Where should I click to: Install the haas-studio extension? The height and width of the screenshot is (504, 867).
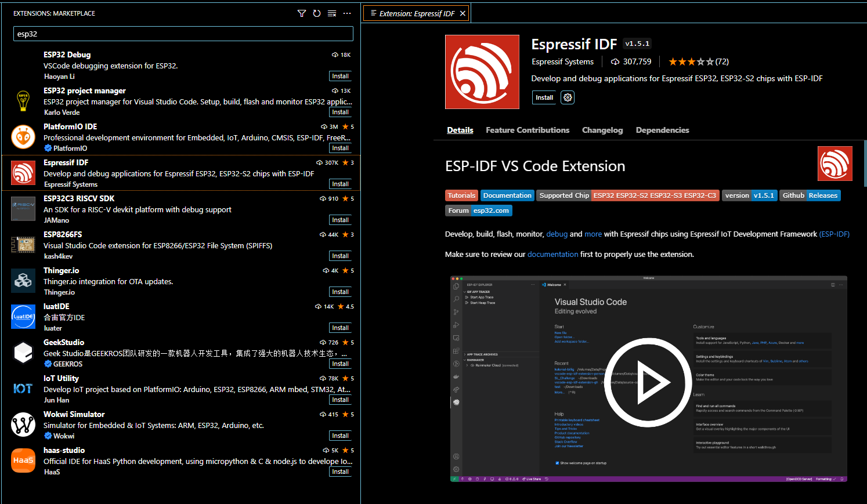[x=340, y=472]
